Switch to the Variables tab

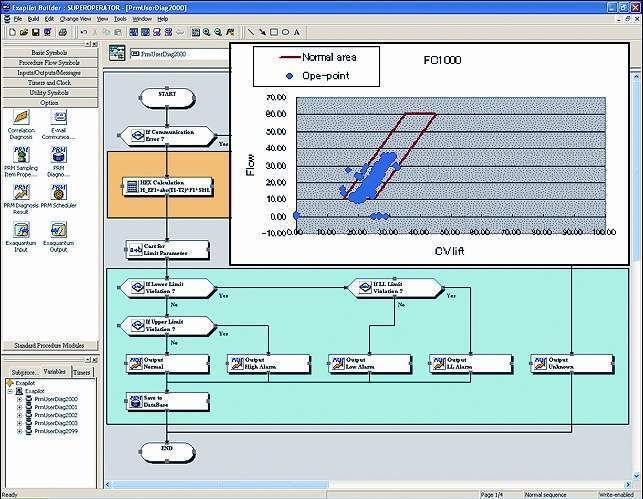pos(54,371)
